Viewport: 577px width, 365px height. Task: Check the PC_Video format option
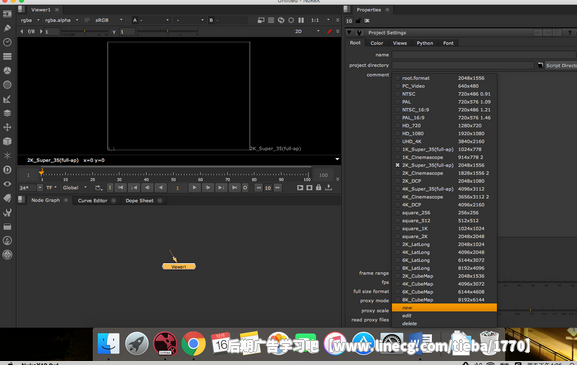pyautogui.click(x=398, y=86)
